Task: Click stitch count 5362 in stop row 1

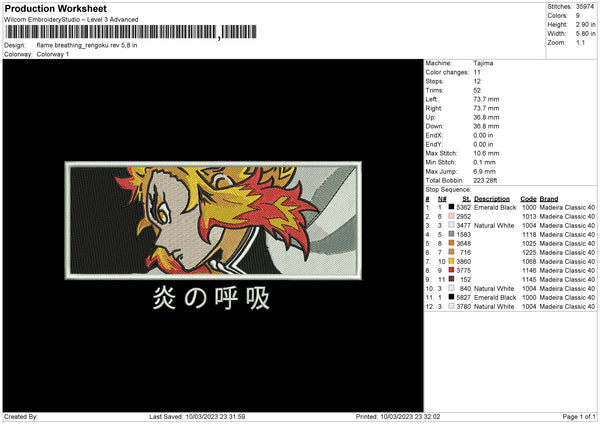Action: (x=463, y=207)
